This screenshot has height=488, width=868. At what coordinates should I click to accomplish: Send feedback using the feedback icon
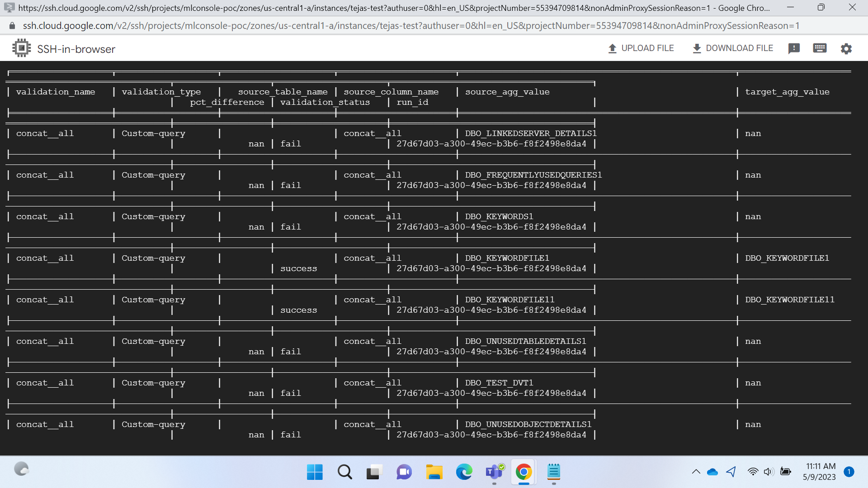tap(794, 48)
